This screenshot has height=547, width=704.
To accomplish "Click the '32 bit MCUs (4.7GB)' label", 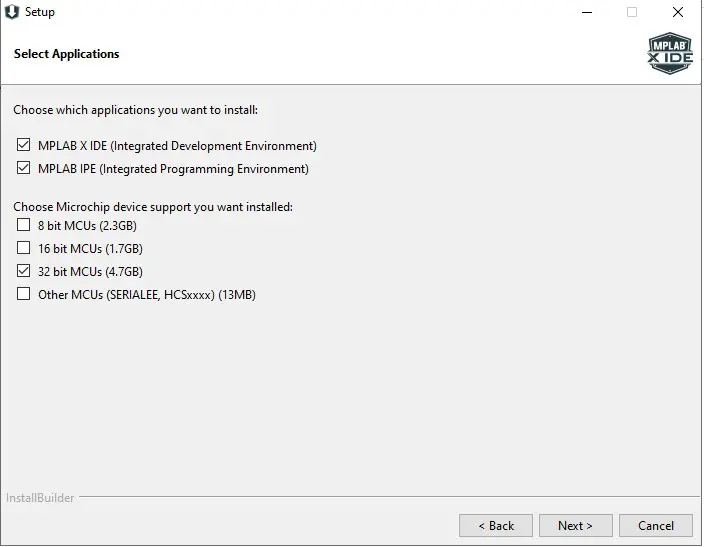I will click(90, 272).
